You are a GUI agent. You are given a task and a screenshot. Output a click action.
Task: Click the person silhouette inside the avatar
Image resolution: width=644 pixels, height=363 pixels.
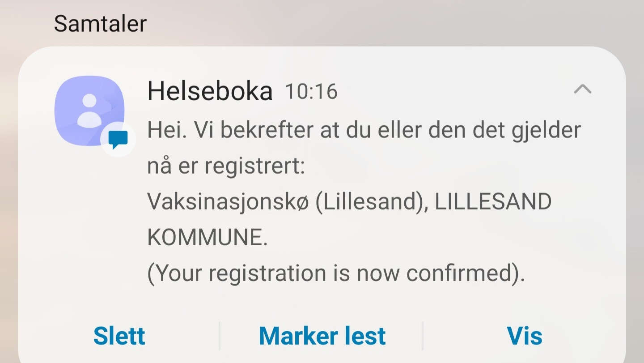pos(89,111)
